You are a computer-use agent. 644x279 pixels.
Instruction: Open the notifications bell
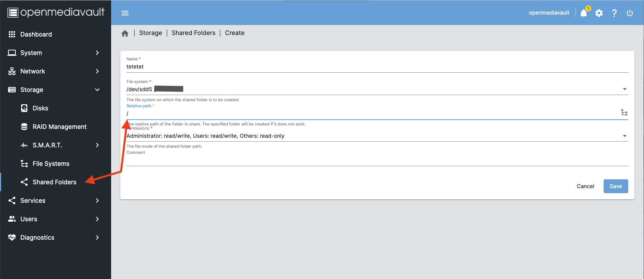pyautogui.click(x=584, y=13)
